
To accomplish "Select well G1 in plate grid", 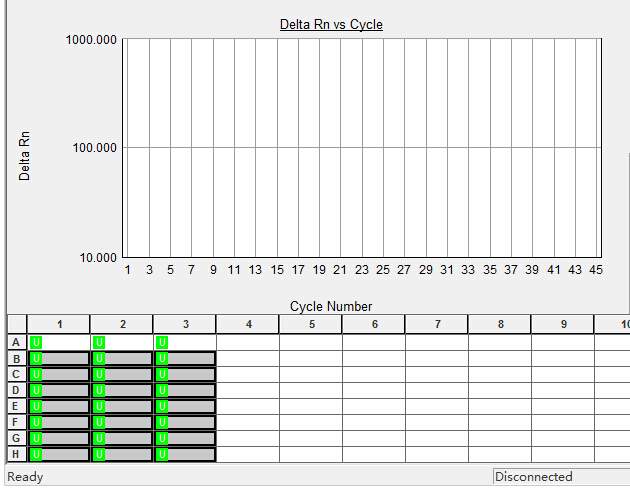I will 59,438.
